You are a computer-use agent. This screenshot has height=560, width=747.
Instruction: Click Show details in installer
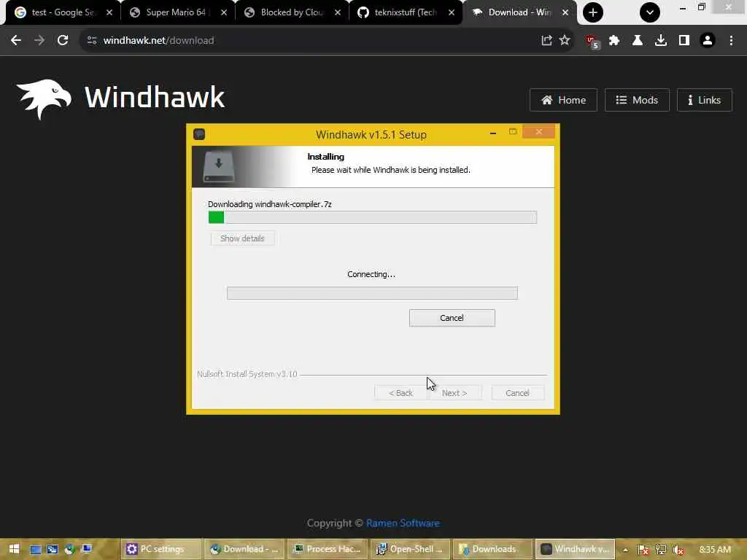242,238
